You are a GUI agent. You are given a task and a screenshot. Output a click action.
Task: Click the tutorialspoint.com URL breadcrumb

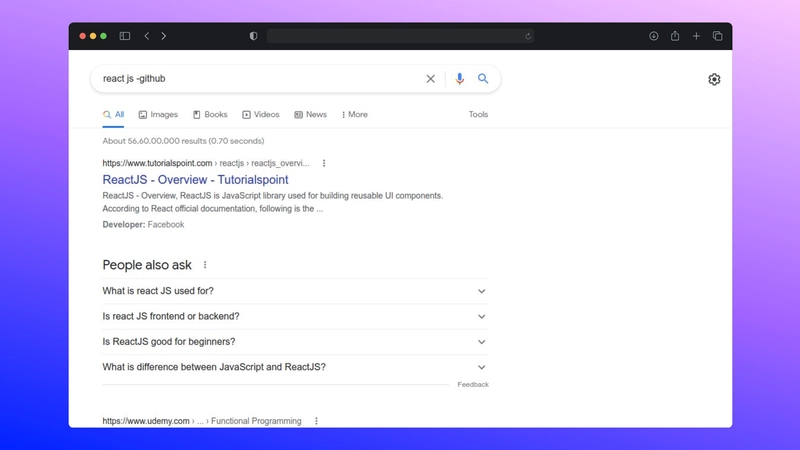pyautogui.click(x=206, y=163)
